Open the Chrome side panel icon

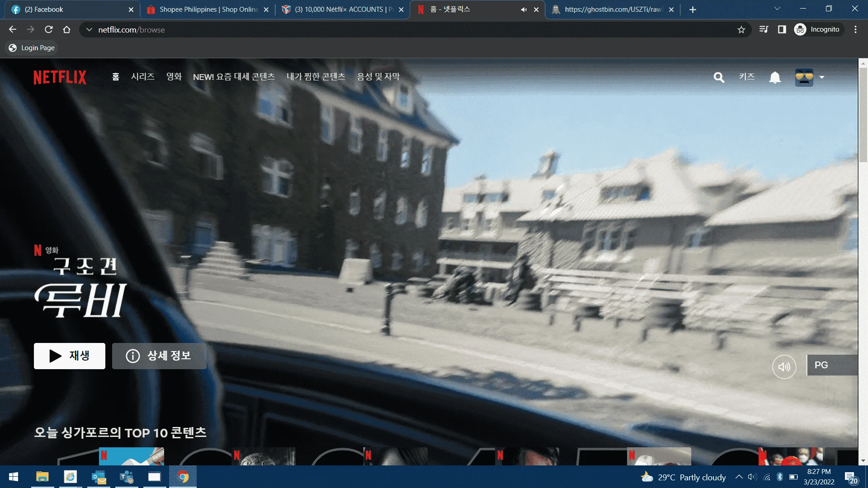click(782, 29)
